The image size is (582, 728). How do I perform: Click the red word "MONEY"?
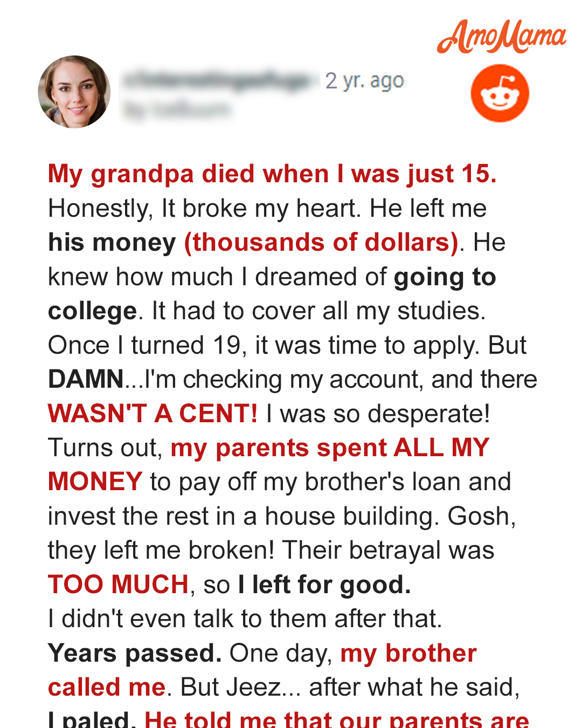click(x=95, y=482)
